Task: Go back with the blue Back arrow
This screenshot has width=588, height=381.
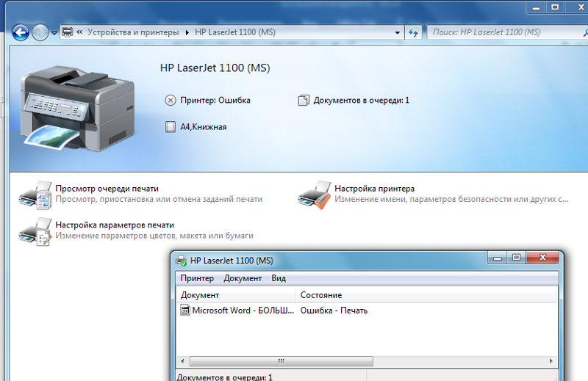Action: 21,32
